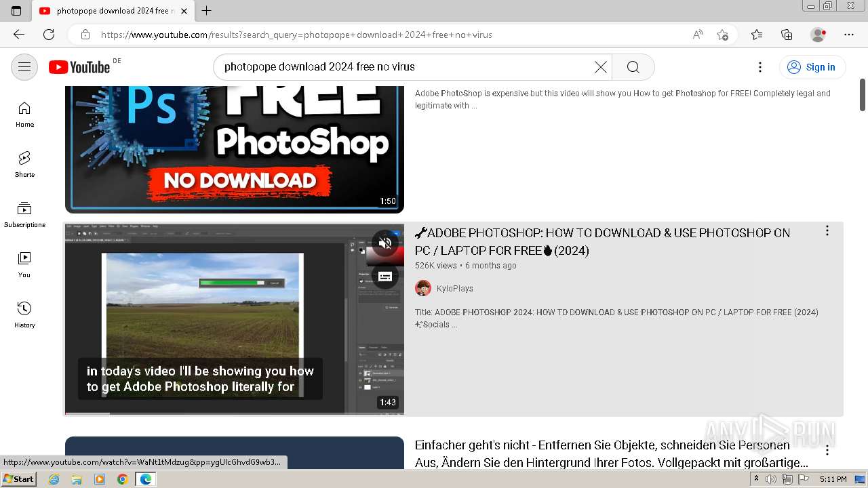Open the browser profile icon

(818, 35)
